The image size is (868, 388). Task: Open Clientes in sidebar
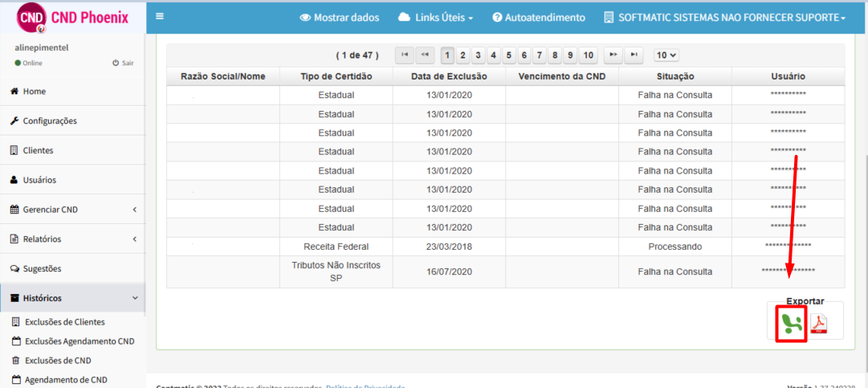coord(72,150)
